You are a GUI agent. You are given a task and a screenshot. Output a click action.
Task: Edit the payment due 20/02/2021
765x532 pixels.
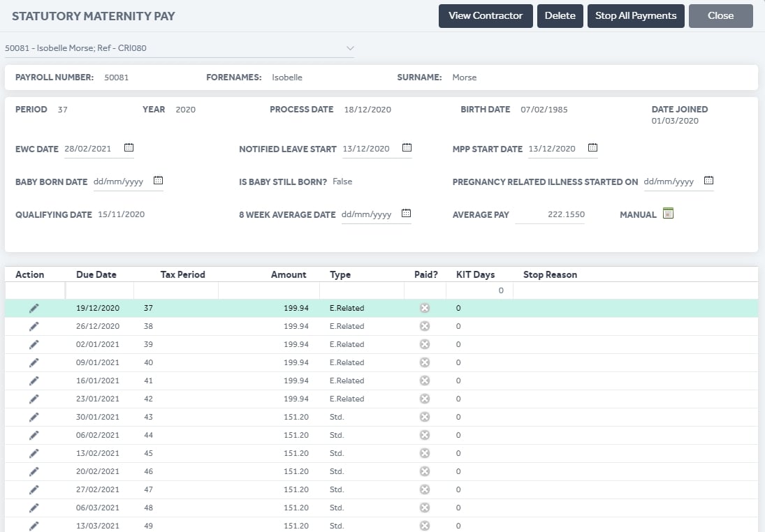coord(34,471)
